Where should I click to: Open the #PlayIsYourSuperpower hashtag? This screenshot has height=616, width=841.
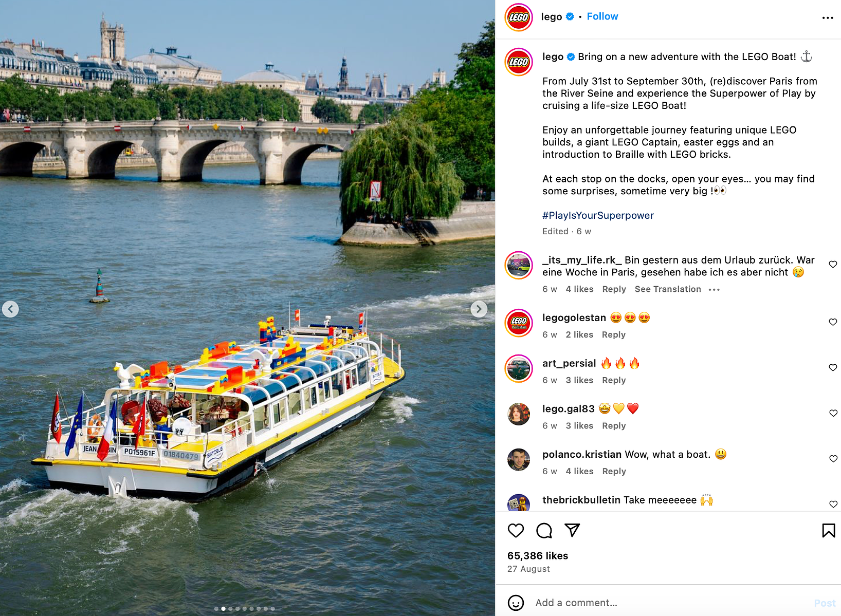(x=598, y=215)
